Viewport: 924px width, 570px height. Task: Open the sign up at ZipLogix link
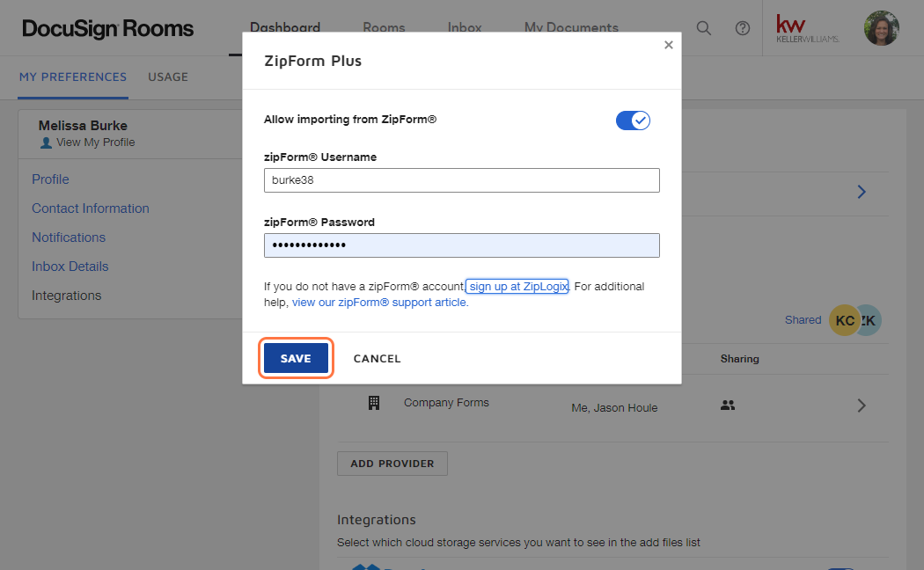(x=518, y=286)
